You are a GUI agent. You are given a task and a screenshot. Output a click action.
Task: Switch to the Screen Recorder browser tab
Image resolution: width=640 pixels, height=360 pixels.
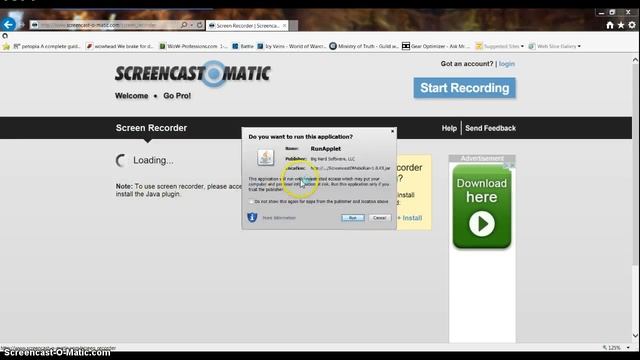coord(247,25)
